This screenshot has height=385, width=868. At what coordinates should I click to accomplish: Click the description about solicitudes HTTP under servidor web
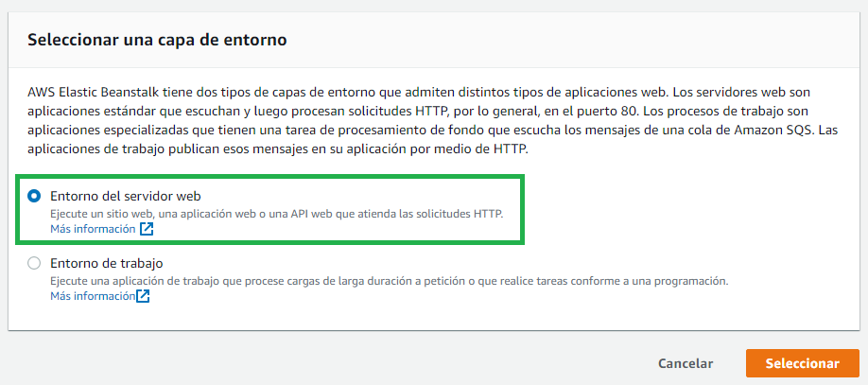click(277, 214)
